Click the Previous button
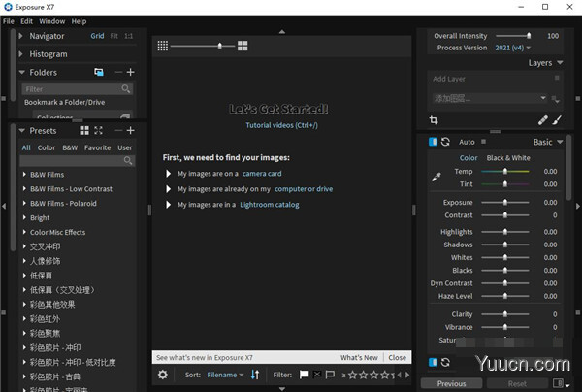 451,383
